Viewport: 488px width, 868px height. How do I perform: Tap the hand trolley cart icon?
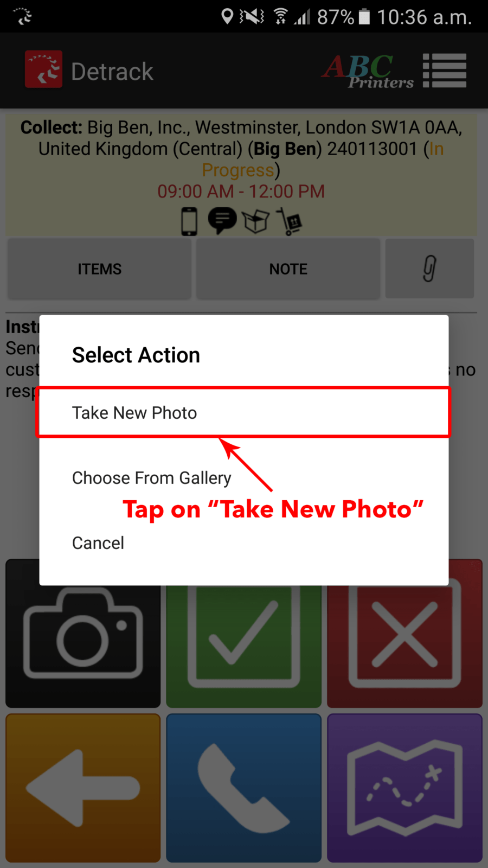click(289, 221)
